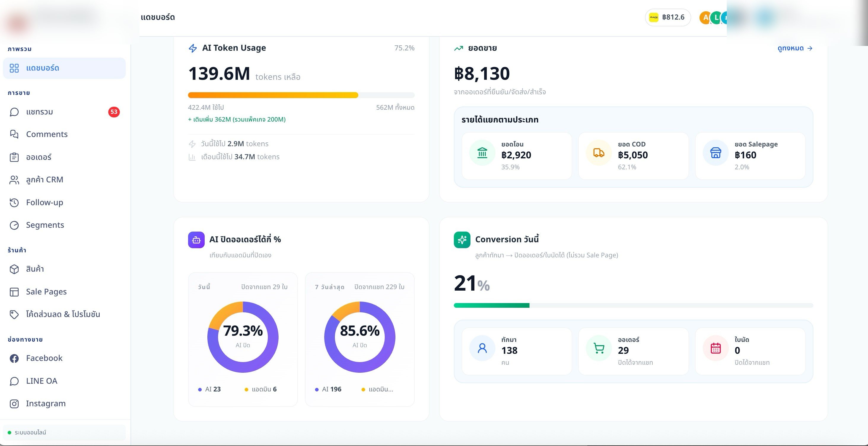This screenshot has width=868, height=446.
Task: Select the Facebook channel icon
Action: 14,359
